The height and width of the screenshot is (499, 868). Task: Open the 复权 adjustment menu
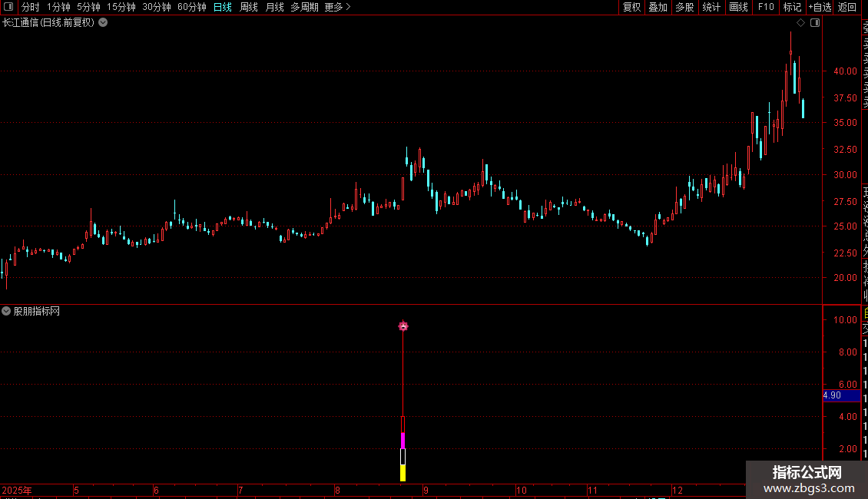coord(631,7)
